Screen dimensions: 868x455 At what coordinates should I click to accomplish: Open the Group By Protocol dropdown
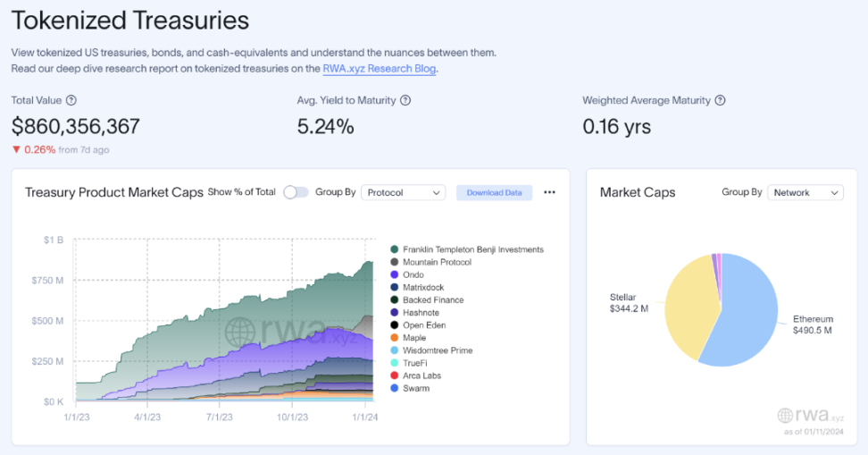point(403,192)
